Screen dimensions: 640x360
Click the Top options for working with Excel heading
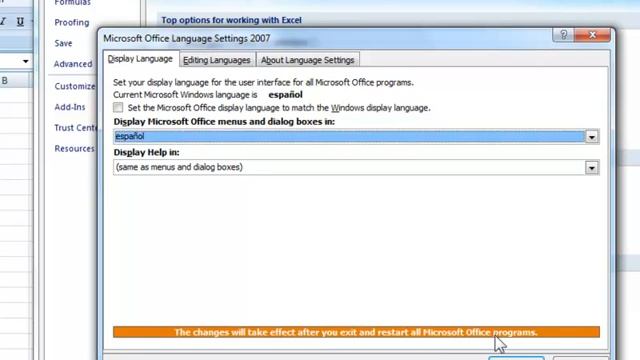231,20
